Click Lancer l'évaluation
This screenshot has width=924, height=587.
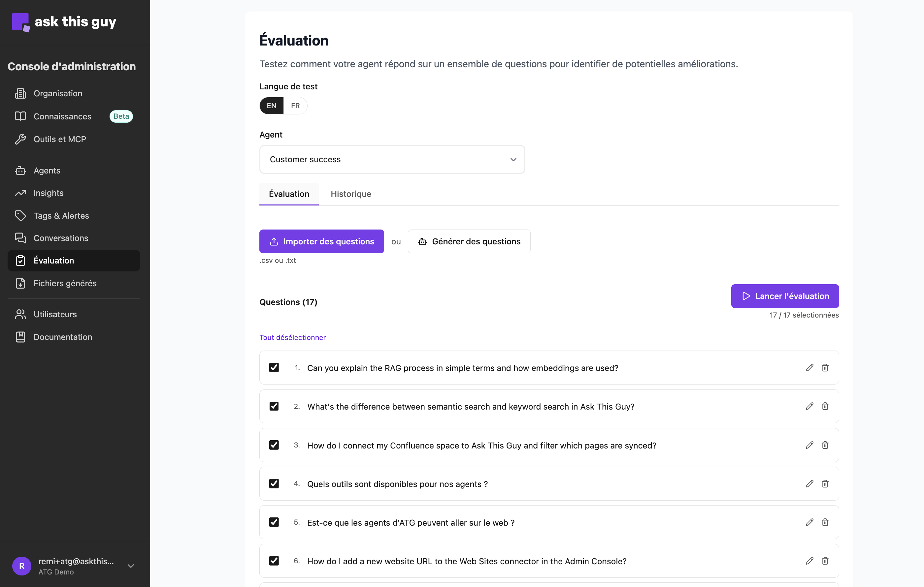tap(785, 296)
